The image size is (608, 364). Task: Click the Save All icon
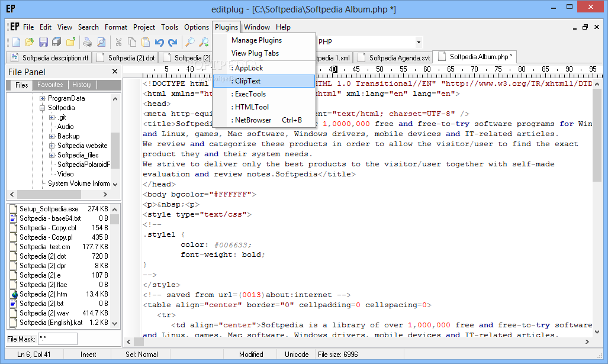pos(57,42)
